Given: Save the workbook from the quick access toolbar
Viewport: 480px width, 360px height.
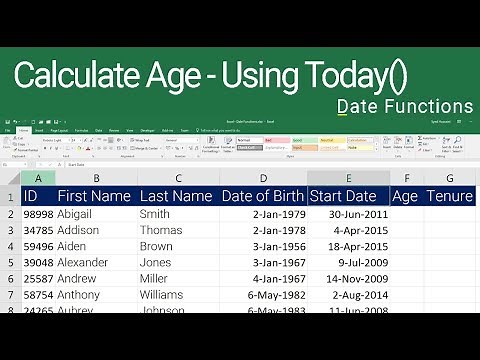Looking at the screenshot, I should 8,122.
